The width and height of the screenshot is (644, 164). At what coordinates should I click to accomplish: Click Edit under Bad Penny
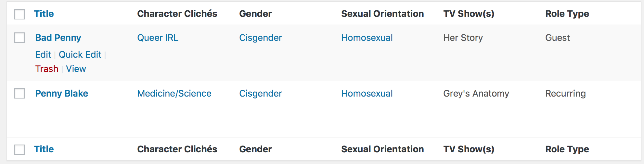point(43,54)
